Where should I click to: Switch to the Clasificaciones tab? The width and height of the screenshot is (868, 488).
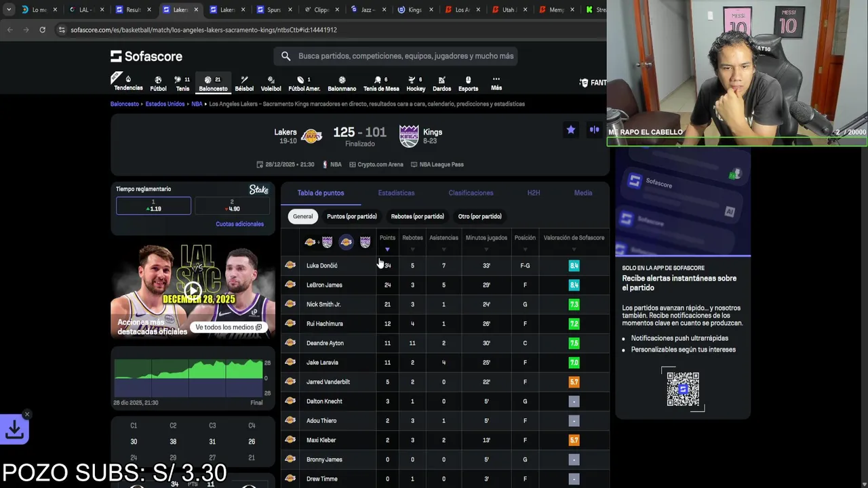click(471, 193)
